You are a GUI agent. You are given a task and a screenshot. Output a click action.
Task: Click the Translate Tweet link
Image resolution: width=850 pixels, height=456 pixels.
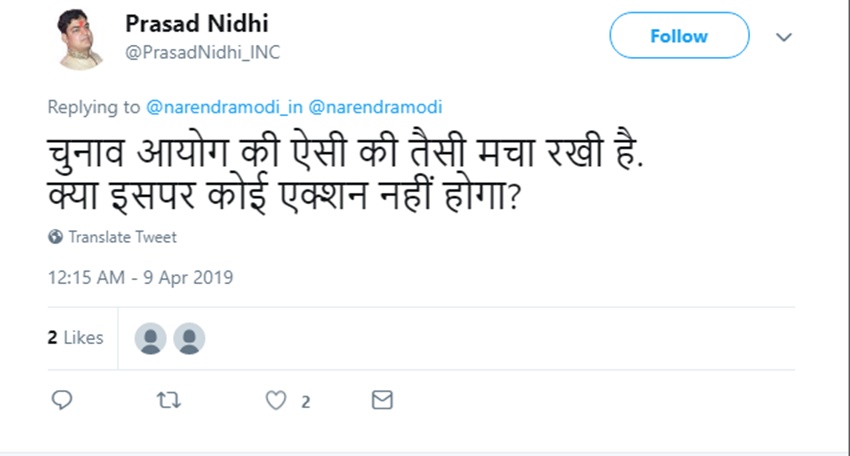click(x=122, y=237)
